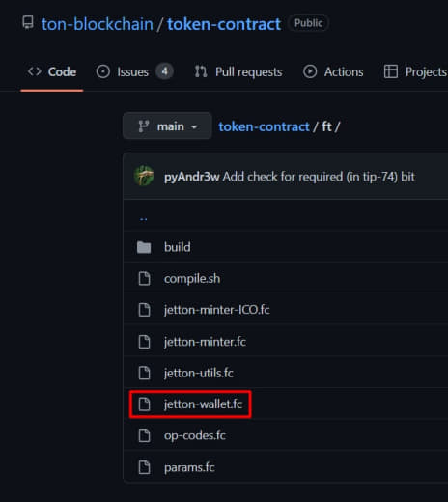Open the commit message about tip-74 bit
Viewport: 448px width, 502px height.
[319, 177]
